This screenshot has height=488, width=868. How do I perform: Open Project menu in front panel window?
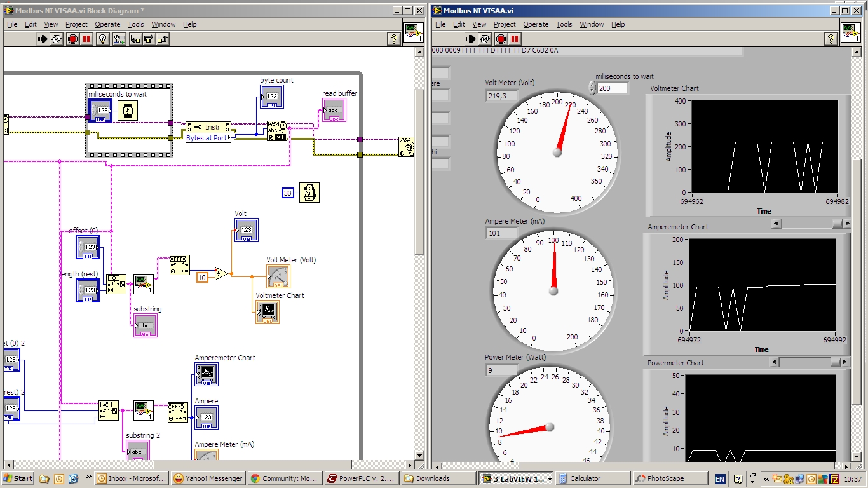(505, 24)
